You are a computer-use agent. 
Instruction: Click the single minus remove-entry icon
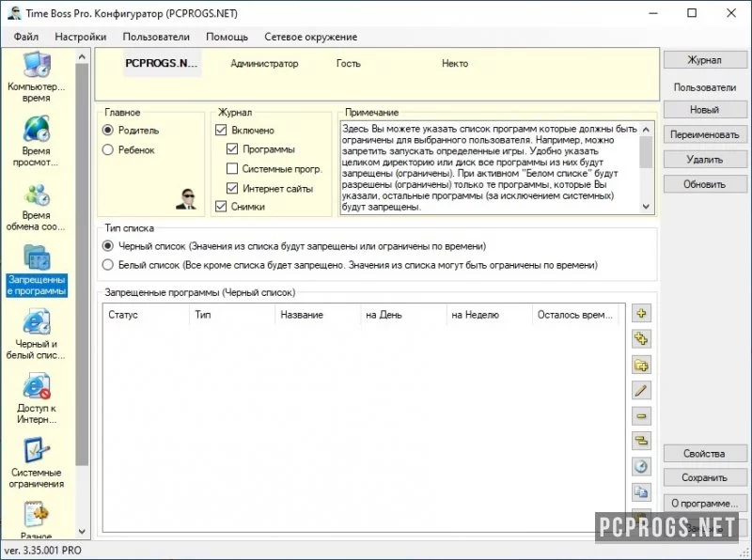[641, 415]
